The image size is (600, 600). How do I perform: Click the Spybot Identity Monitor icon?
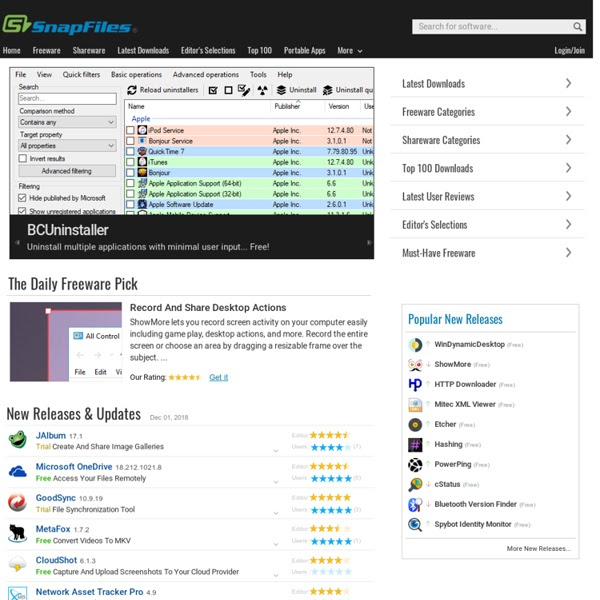coord(415,525)
